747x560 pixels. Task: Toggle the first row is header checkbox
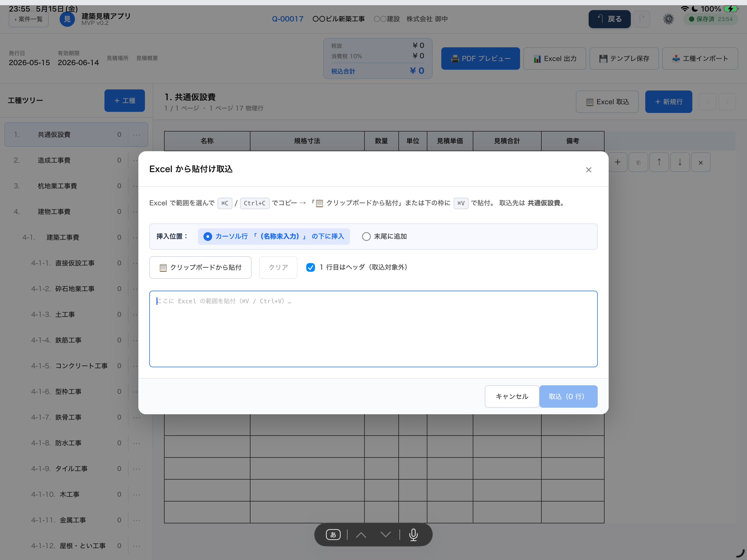310,267
